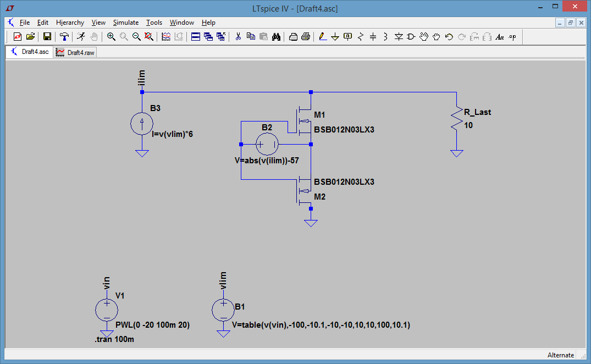Minimize the inner Draft4.asc document window
The image size is (591, 364).
point(560,23)
